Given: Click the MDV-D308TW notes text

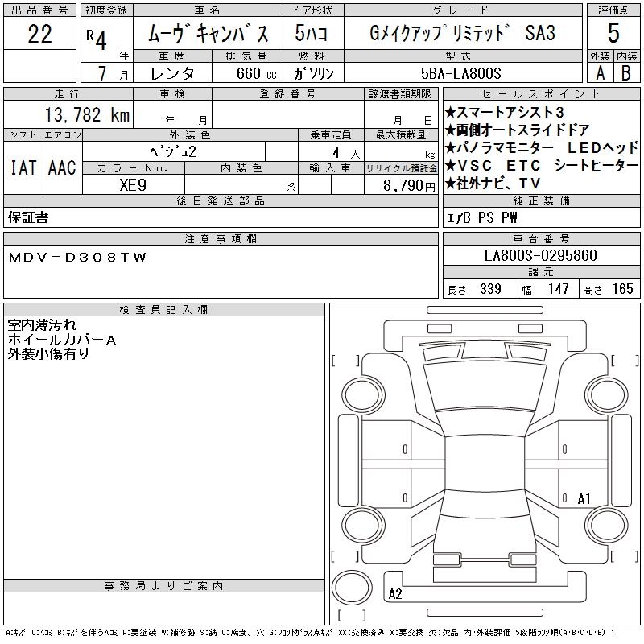Looking at the screenshot, I should (x=77, y=258).
